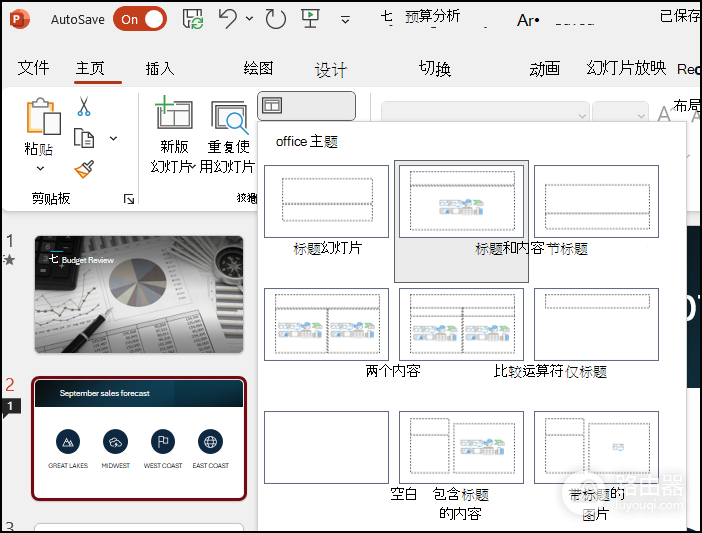Image resolution: width=702 pixels, height=533 pixels.
Task: Click the Save icon in the title bar
Action: coord(193,19)
